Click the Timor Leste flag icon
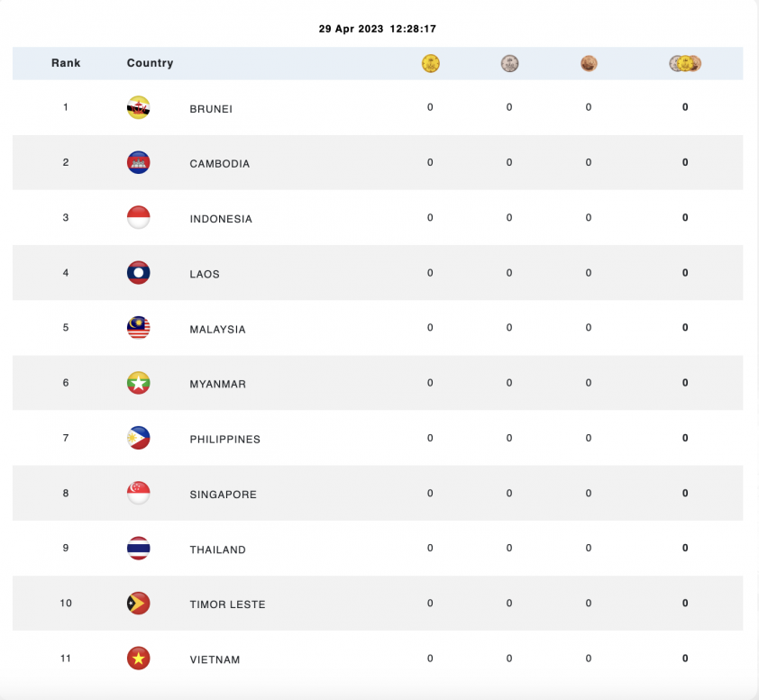The image size is (759, 700). (139, 603)
